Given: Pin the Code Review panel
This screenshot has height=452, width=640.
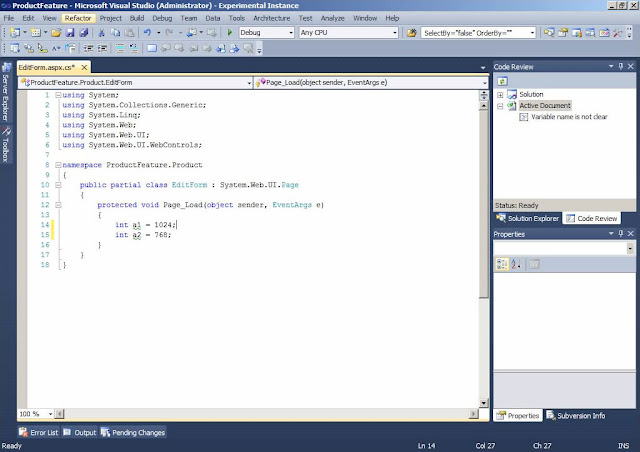Looking at the screenshot, I should coord(621,66).
